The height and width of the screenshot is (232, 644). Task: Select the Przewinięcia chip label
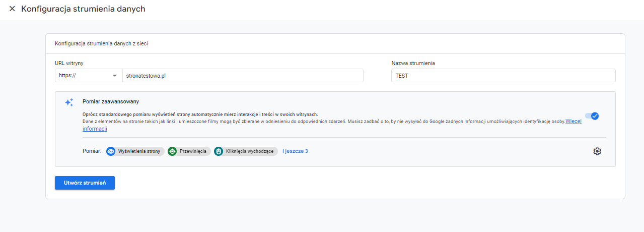193,151
